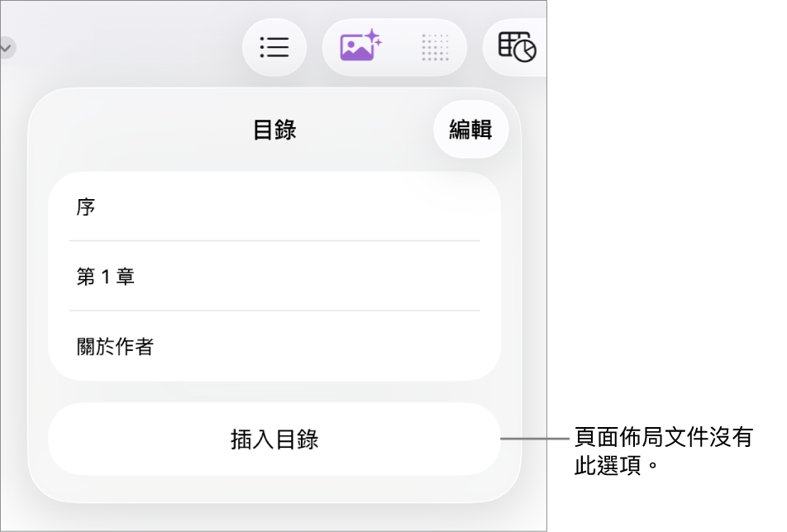
Task: Click the purple image with sparkles icon
Action: (x=360, y=45)
